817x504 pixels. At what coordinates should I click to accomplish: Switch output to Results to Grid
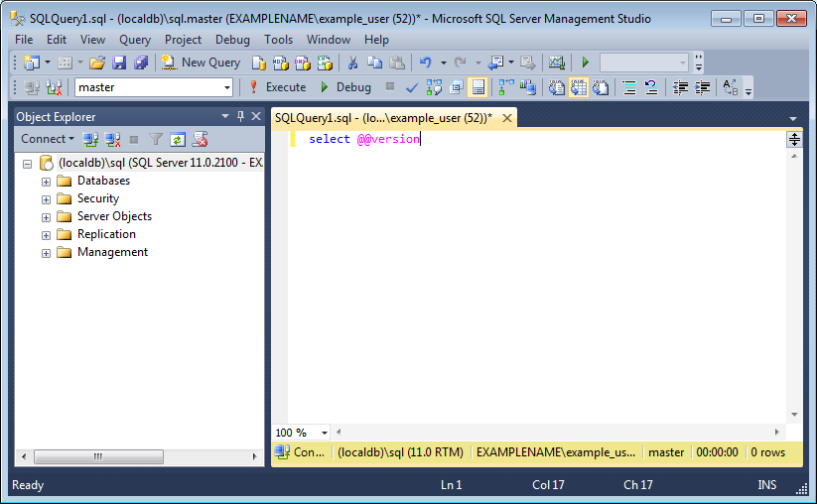pyautogui.click(x=579, y=87)
